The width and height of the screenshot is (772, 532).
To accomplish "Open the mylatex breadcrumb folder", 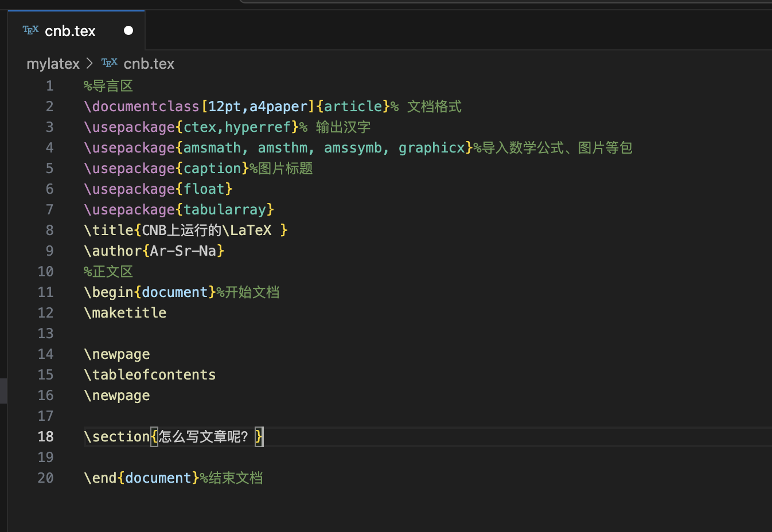I will 53,64.
